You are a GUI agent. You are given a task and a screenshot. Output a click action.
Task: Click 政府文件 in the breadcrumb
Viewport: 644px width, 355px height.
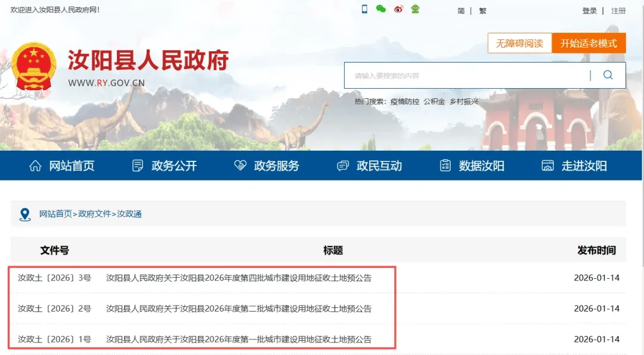(x=95, y=214)
